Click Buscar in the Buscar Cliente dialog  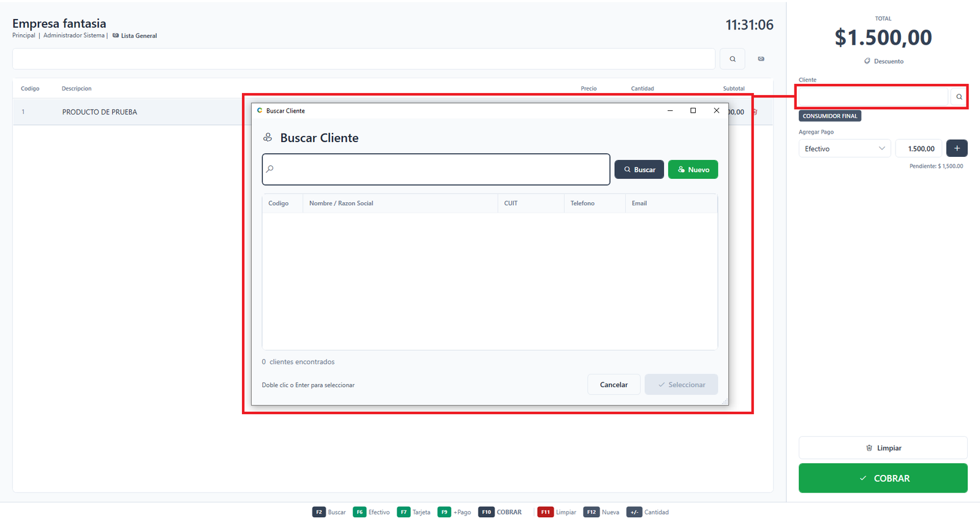[x=639, y=170]
